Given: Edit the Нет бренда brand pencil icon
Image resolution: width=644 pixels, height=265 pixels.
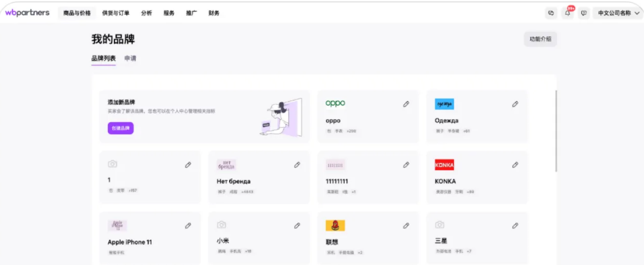Looking at the screenshot, I should (297, 165).
